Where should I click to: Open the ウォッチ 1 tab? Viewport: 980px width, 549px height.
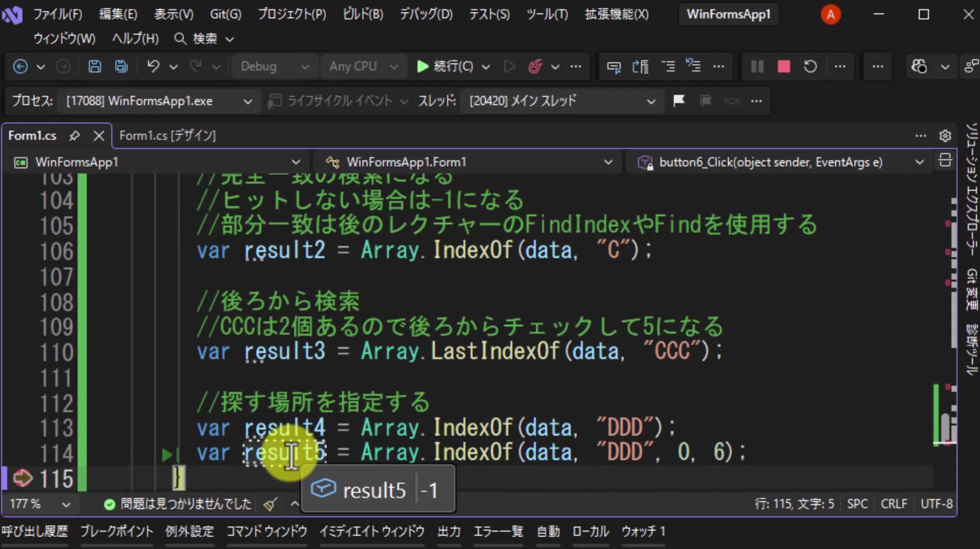(x=644, y=532)
